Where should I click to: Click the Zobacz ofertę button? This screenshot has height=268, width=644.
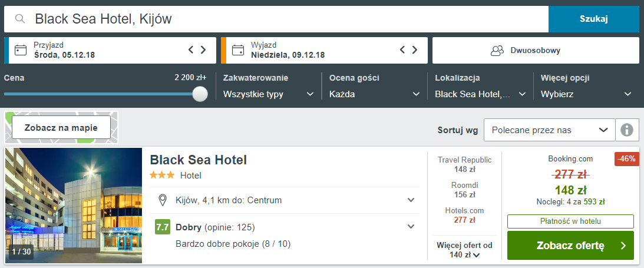click(570, 246)
